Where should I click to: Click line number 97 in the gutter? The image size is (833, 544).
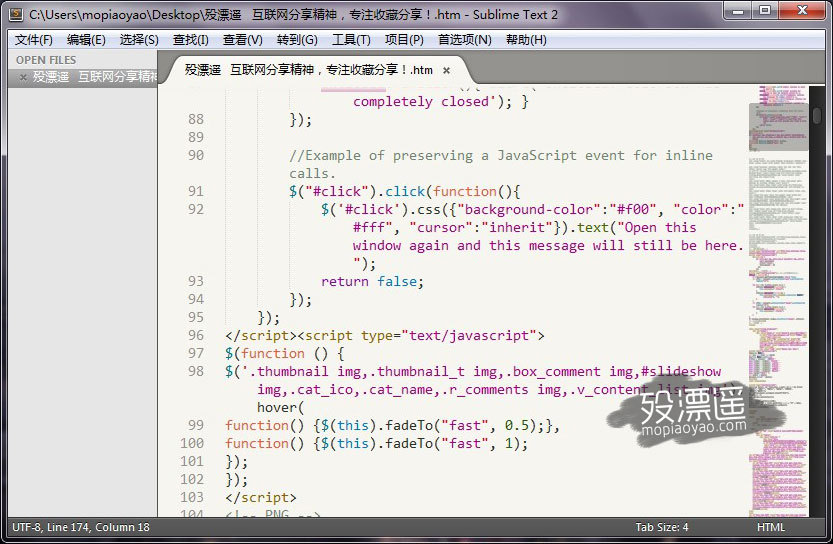(196, 353)
